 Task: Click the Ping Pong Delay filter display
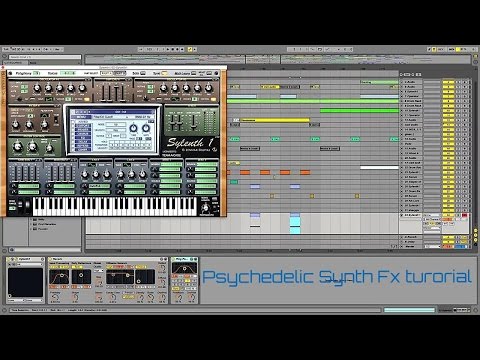pos(184,269)
